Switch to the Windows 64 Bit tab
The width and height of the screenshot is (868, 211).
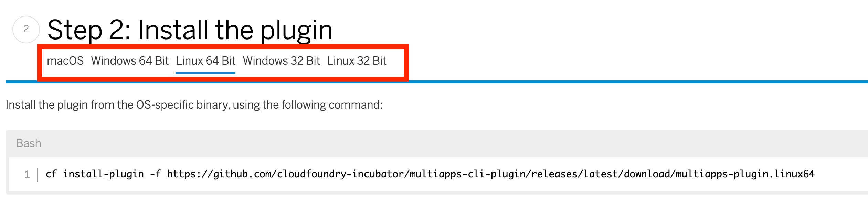pos(130,60)
